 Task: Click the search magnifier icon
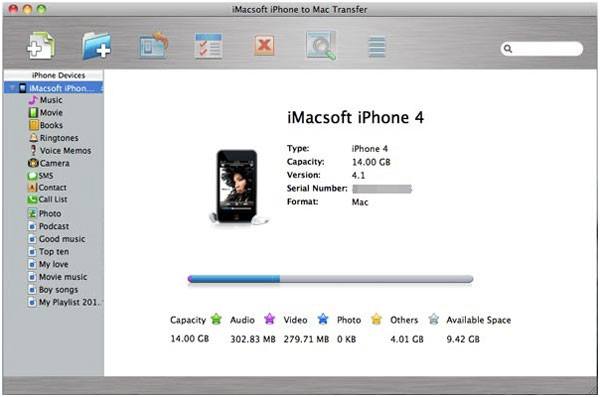[x=508, y=49]
